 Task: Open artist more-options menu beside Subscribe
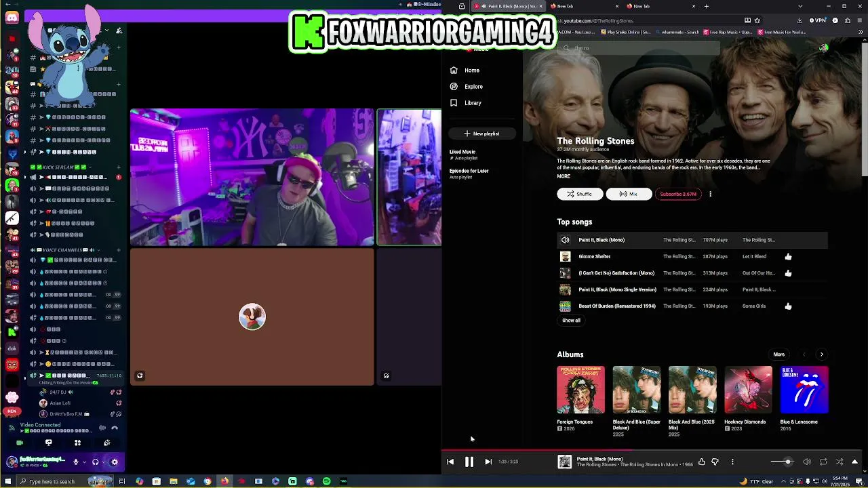pos(710,194)
